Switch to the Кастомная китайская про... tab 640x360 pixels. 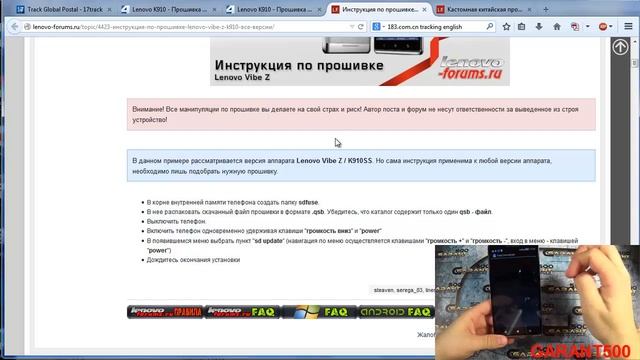[484, 9]
